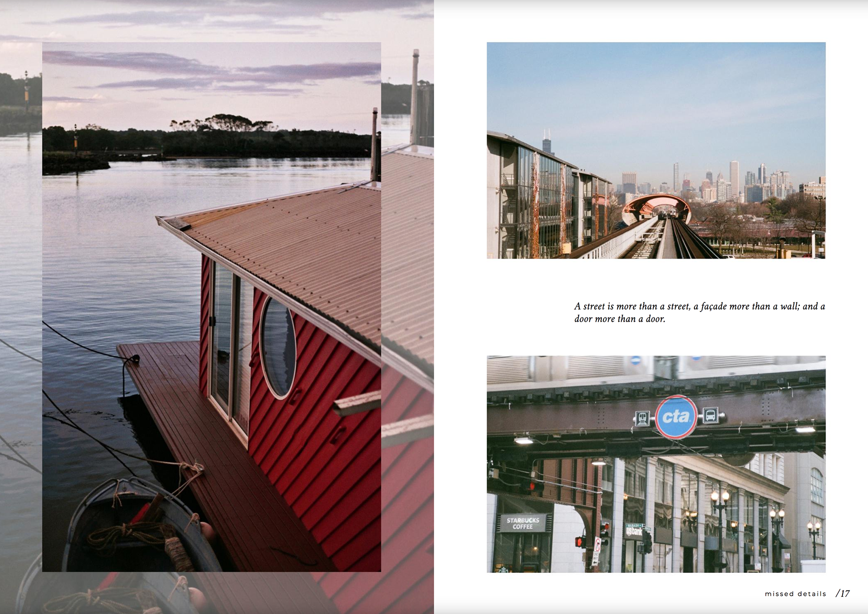Screen dimensions: 868x614
Task: Click the red traffic light signal
Action: click(x=579, y=541)
